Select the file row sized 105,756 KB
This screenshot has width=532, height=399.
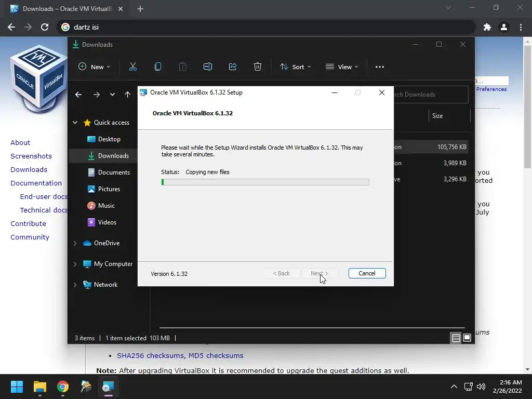pos(431,147)
